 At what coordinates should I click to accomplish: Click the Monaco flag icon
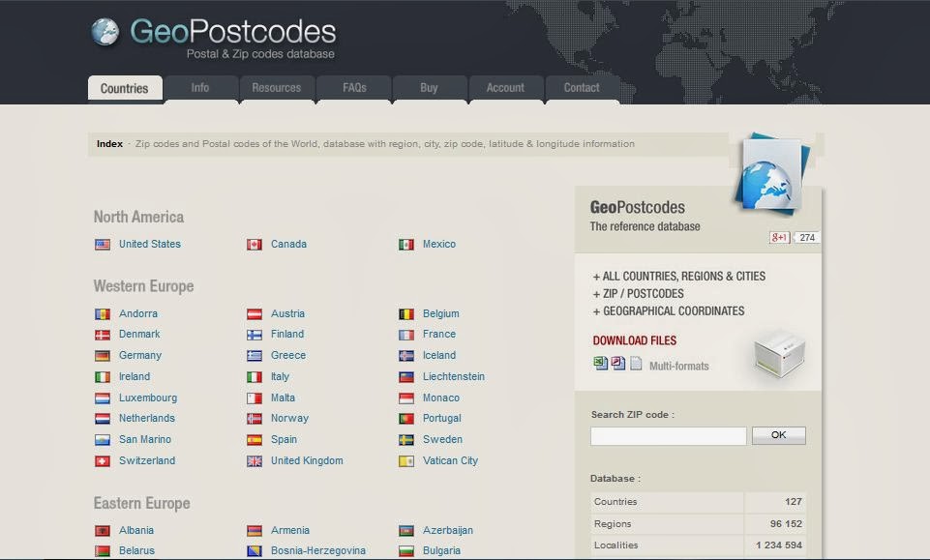point(406,398)
